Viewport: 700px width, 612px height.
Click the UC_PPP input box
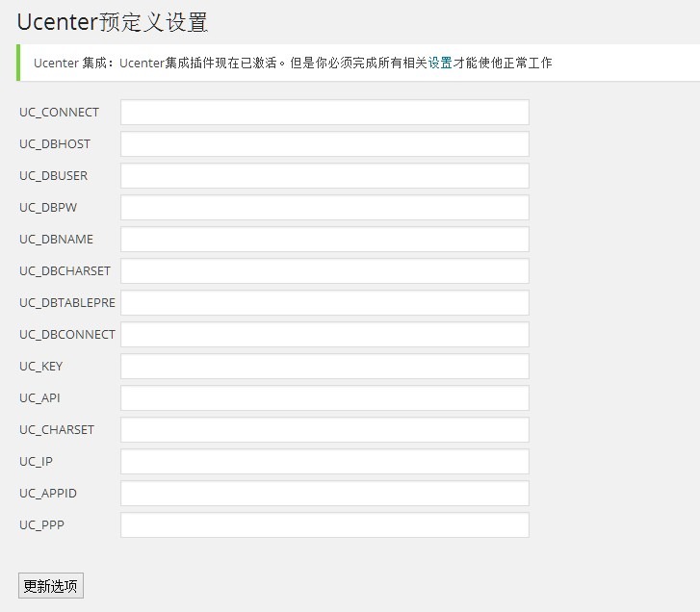click(324, 525)
